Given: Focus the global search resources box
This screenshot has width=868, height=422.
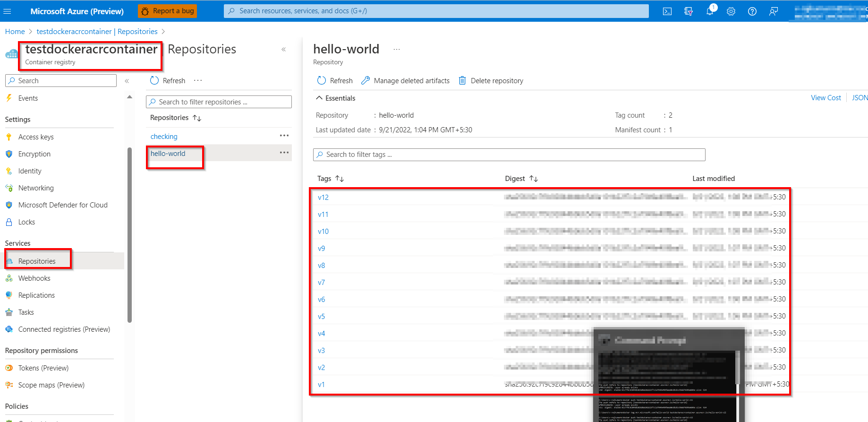Looking at the screenshot, I should [436, 11].
